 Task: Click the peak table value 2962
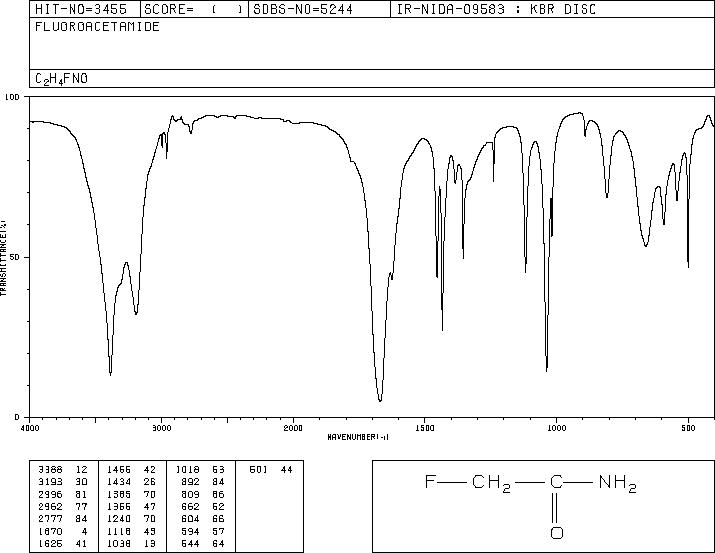pyautogui.click(x=50, y=506)
